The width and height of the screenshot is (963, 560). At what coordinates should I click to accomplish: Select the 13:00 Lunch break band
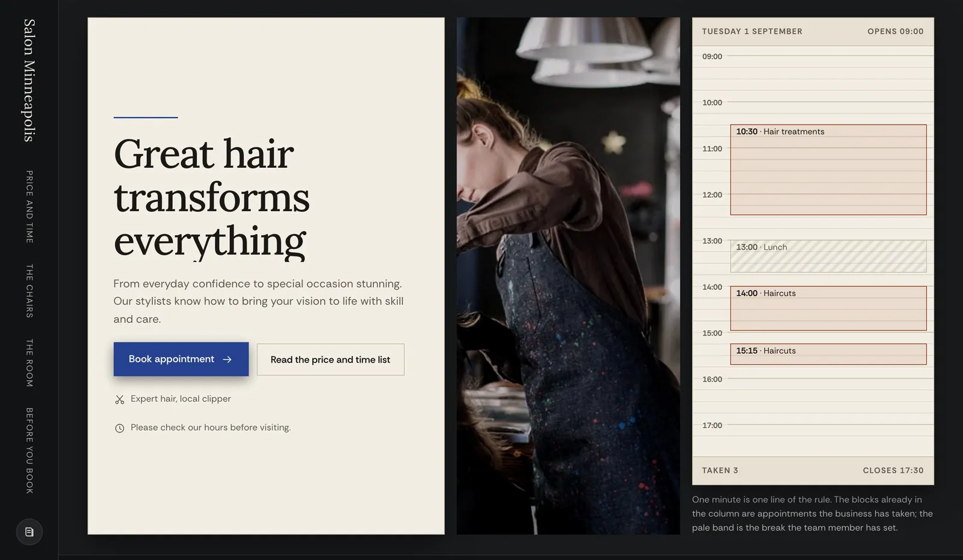828,256
